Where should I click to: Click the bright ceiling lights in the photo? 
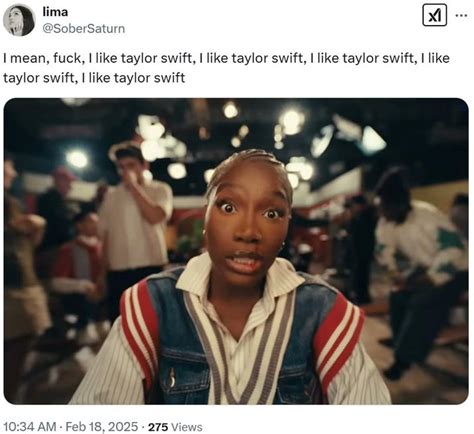point(292,122)
